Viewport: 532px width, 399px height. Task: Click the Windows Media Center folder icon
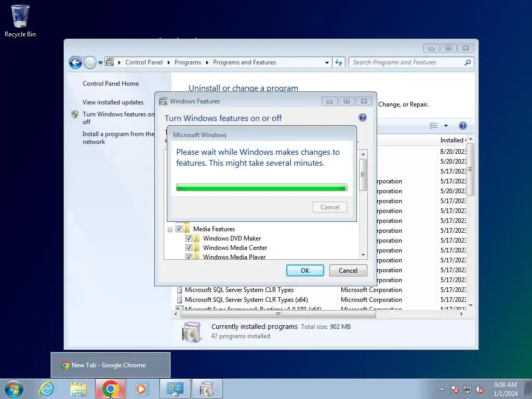pyautogui.click(x=196, y=248)
